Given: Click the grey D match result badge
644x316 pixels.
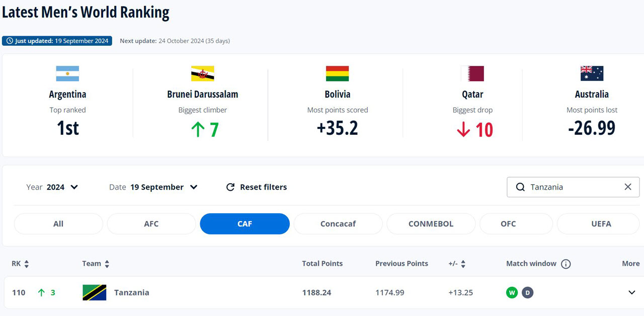Looking at the screenshot, I should point(527,292).
